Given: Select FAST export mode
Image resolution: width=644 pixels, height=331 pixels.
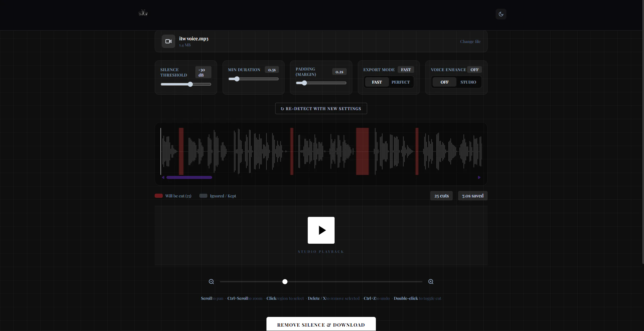Looking at the screenshot, I should pyautogui.click(x=377, y=82).
